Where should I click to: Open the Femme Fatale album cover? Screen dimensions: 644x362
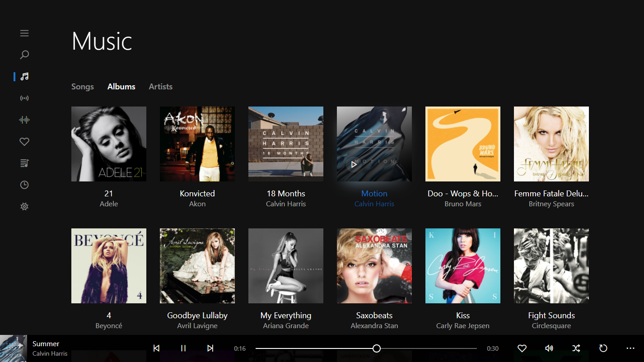click(x=551, y=144)
